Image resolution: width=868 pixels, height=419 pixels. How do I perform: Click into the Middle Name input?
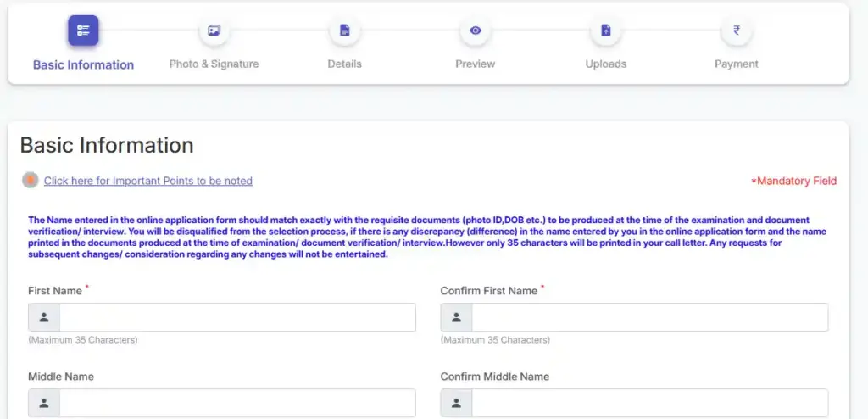(237, 403)
